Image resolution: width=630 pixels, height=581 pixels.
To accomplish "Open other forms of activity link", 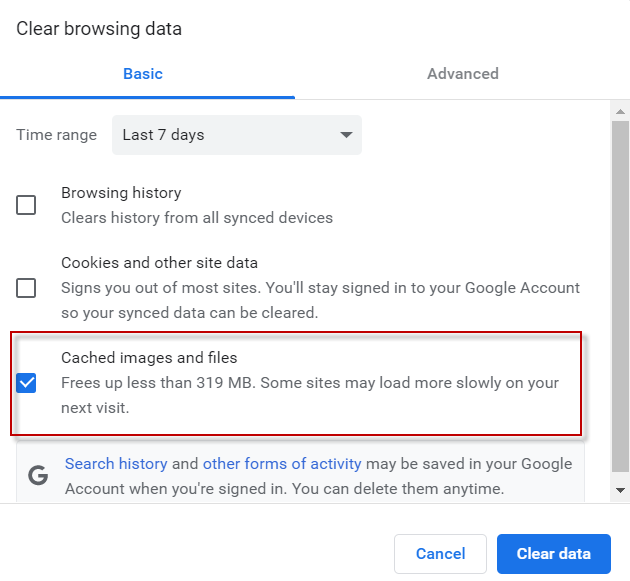I will pyautogui.click(x=282, y=464).
